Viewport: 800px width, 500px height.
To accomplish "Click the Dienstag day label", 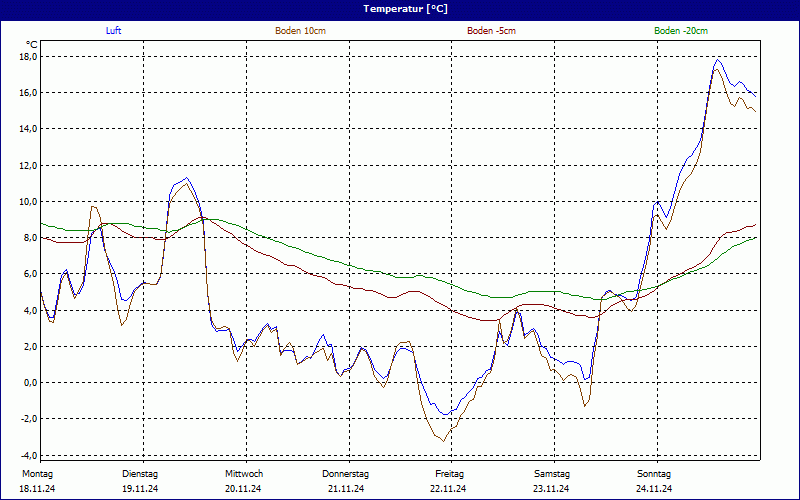I will click(x=140, y=474).
